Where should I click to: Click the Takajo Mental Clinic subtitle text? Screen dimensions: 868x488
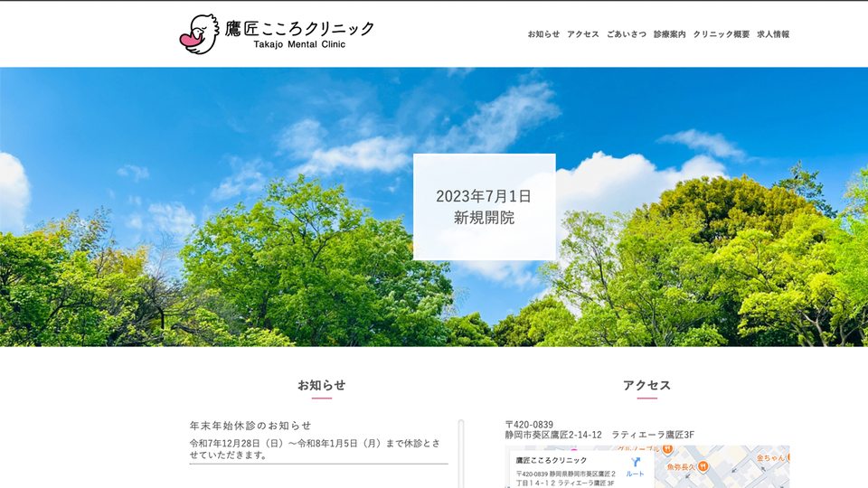click(x=299, y=45)
